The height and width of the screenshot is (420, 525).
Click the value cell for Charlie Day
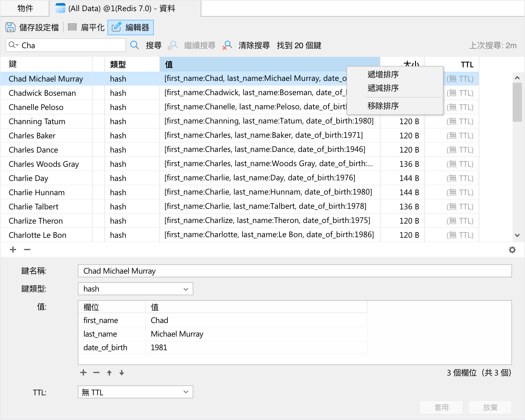click(270, 178)
